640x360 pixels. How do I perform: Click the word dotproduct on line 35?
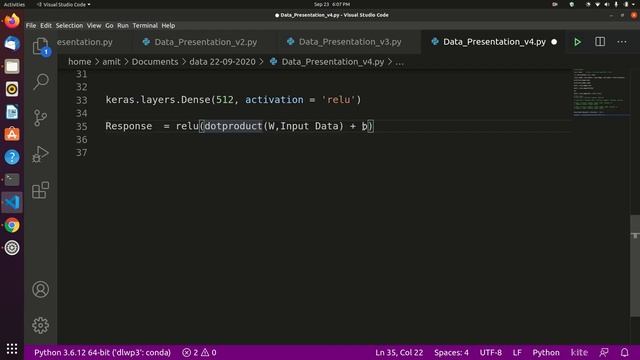[233, 126]
